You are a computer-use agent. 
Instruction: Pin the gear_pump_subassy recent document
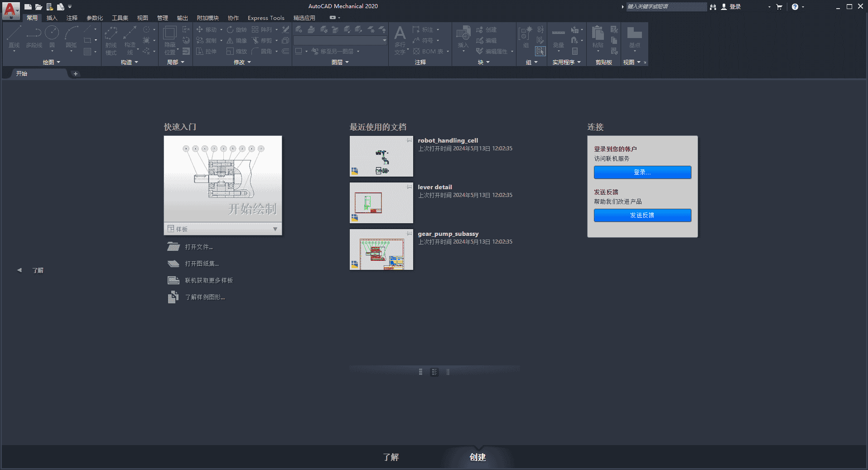(409, 234)
